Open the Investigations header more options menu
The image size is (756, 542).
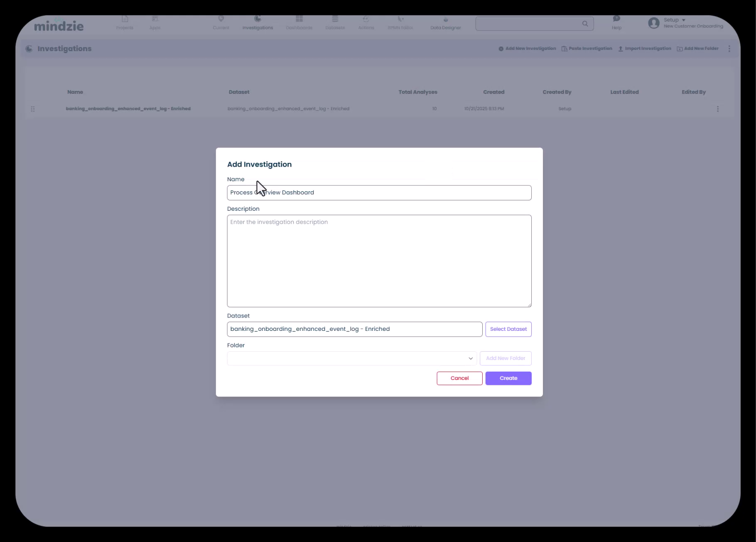(x=729, y=49)
